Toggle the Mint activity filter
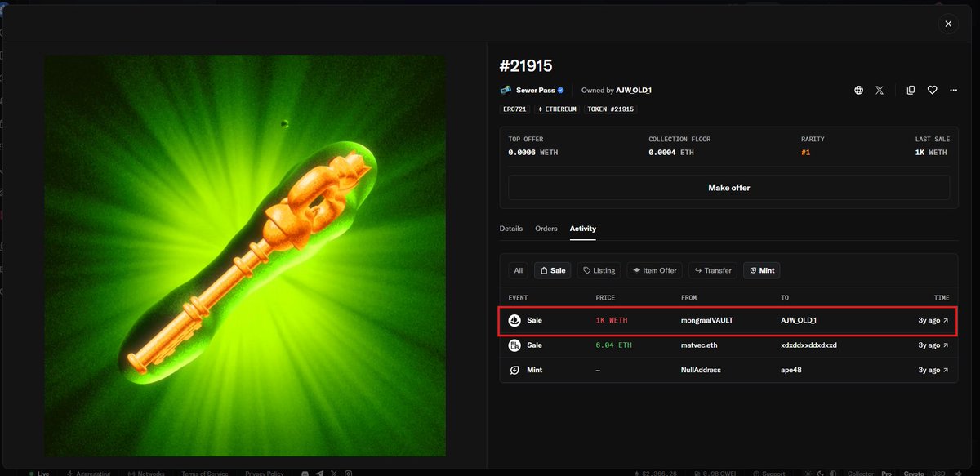Screen dimensions: 980x476 click(761, 270)
